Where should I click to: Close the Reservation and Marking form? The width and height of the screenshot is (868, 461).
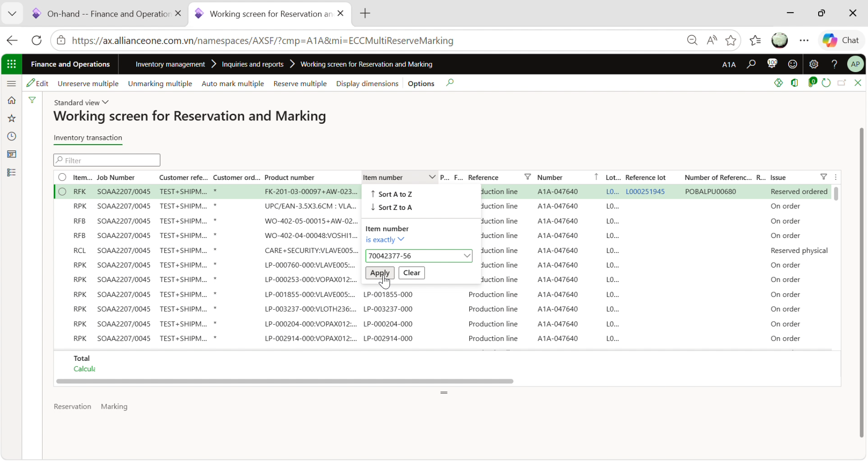858,83
